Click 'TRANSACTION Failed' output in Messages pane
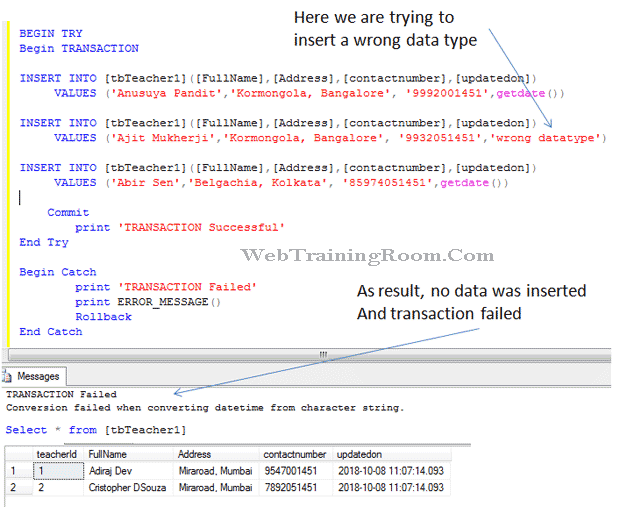 [61, 394]
